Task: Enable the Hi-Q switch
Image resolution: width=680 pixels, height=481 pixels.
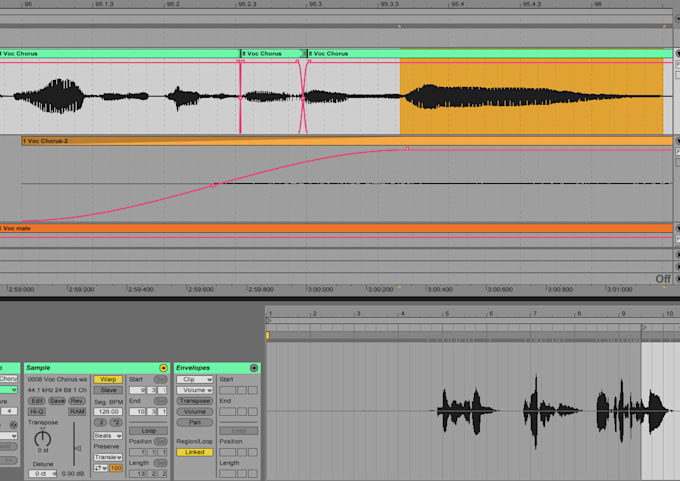Action: coord(36,411)
